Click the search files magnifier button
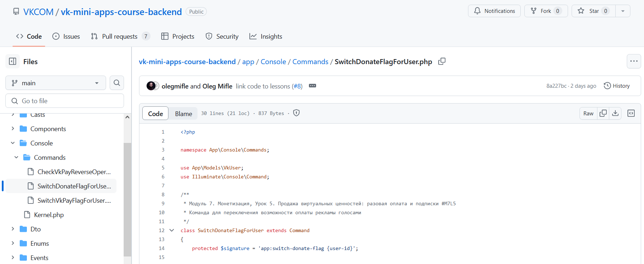This screenshot has width=644, height=264. click(x=117, y=83)
